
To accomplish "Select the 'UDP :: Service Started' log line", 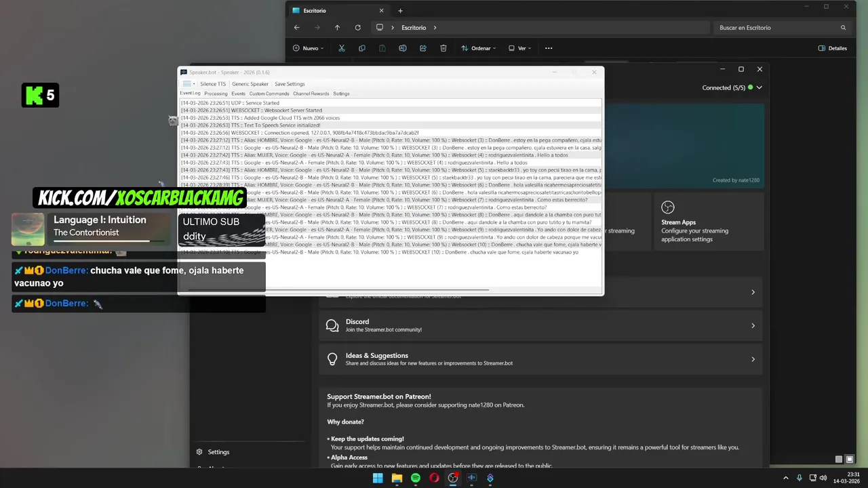I will click(391, 103).
